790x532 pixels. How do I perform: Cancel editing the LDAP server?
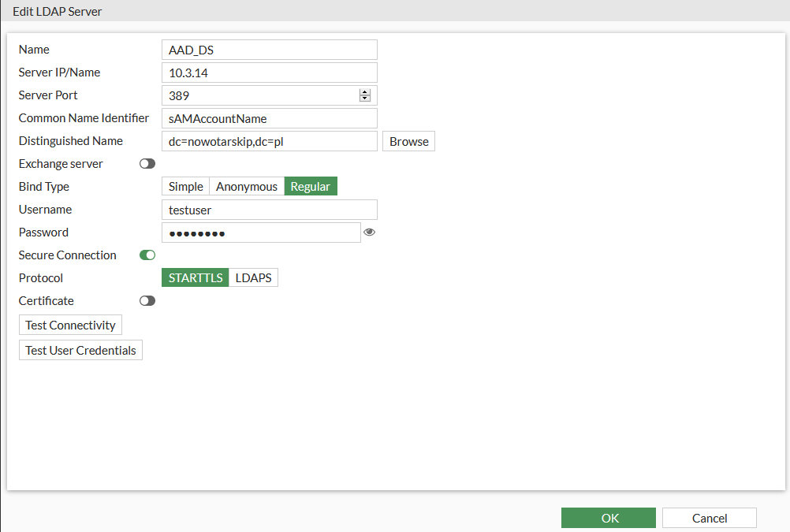pyautogui.click(x=709, y=518)
